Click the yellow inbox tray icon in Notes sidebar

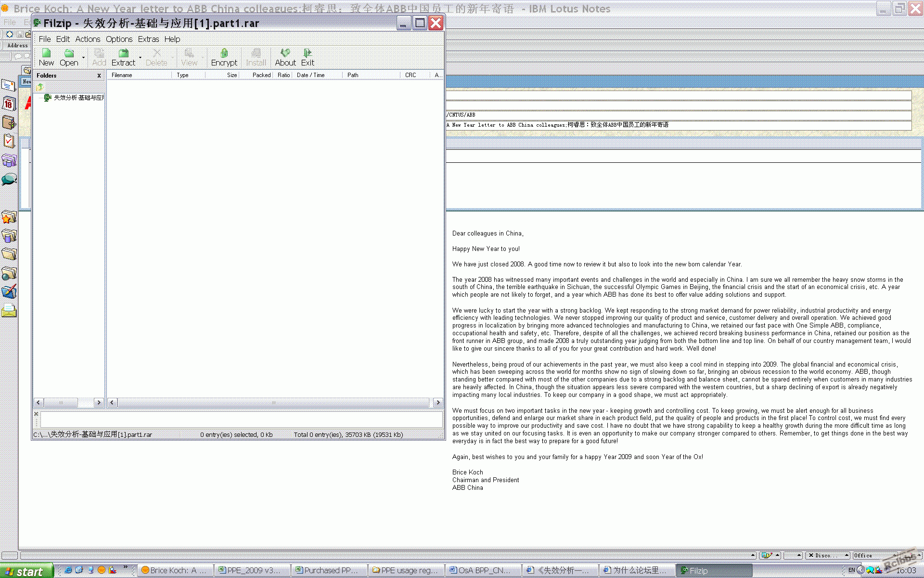pos(9,311)
